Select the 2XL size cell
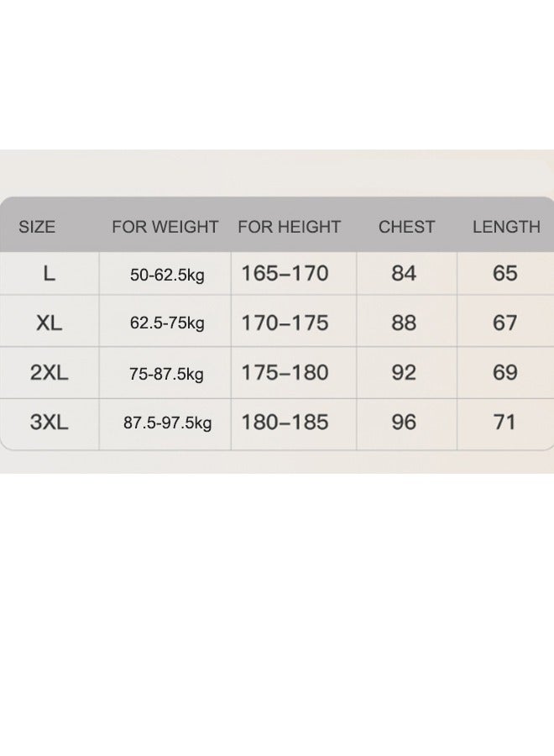 point(50,373)
